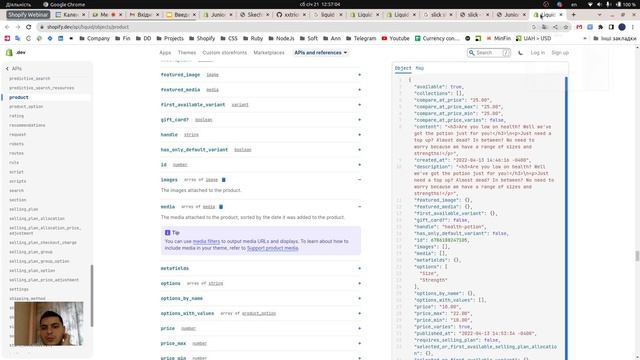Expand the featured_media property row
The width and height of the screenshot is (640, 360).
click(260, 90)
